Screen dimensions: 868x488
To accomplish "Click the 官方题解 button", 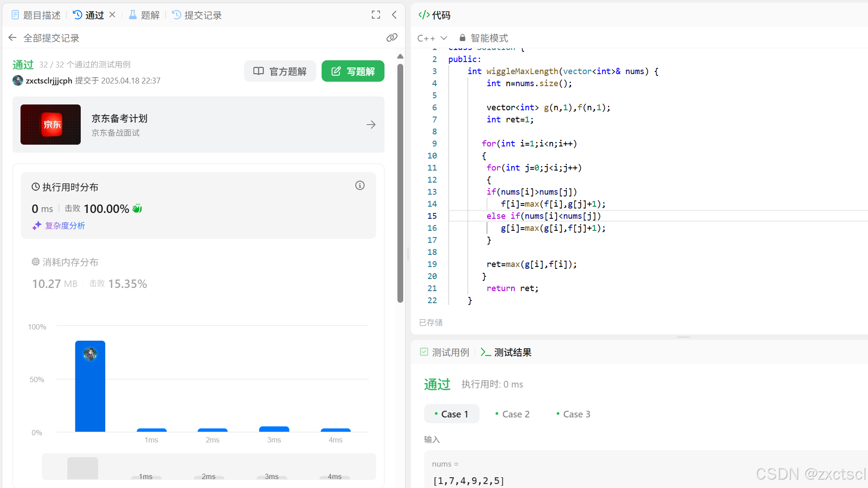I will (280, 71).
